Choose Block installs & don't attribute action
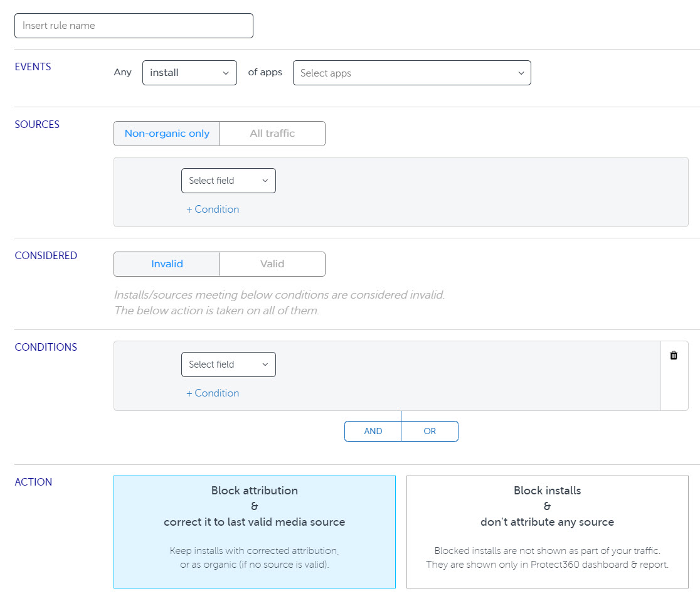Image resolution: width=700 pixels, height=596 pixels. (547, 531)
